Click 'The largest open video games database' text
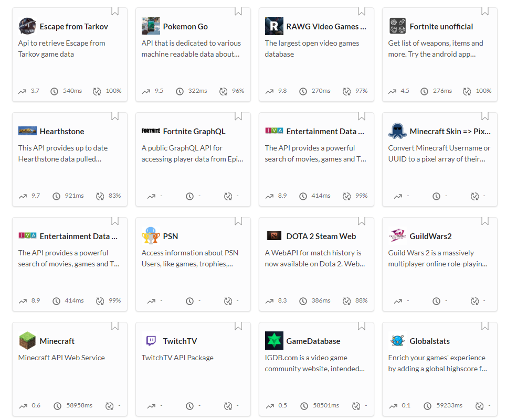The width and height of the screenshot is (517, 420). pos(312,48)
